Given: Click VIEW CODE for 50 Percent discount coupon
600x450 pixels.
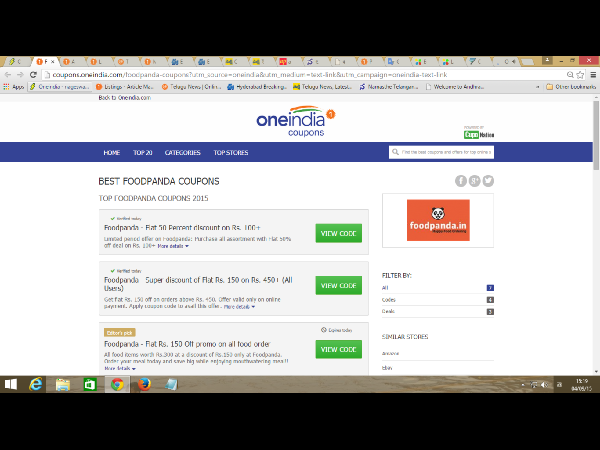Looking at the screenshot, I should click(338, 233).
